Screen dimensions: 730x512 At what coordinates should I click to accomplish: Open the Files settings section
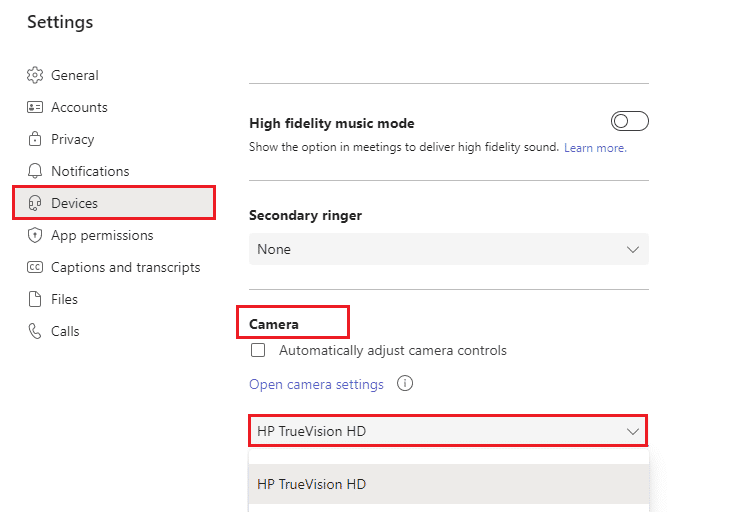(64, 299)
